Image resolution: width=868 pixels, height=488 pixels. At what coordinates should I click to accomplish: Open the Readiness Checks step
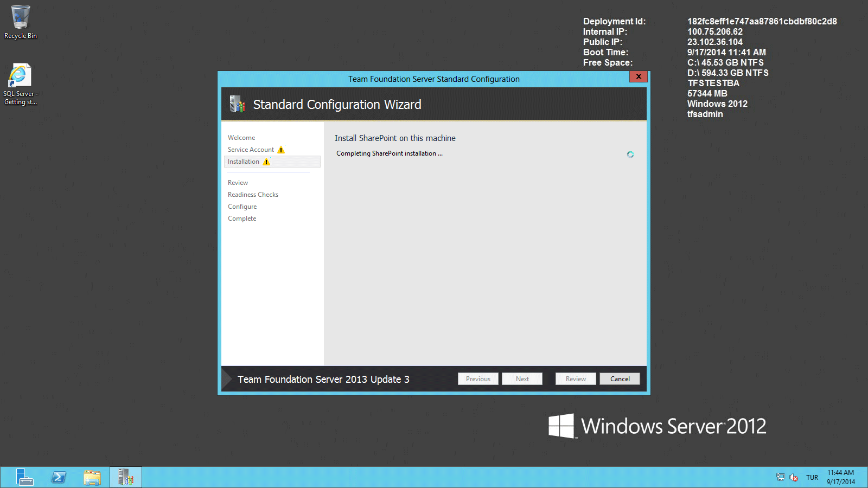[253, 194]
